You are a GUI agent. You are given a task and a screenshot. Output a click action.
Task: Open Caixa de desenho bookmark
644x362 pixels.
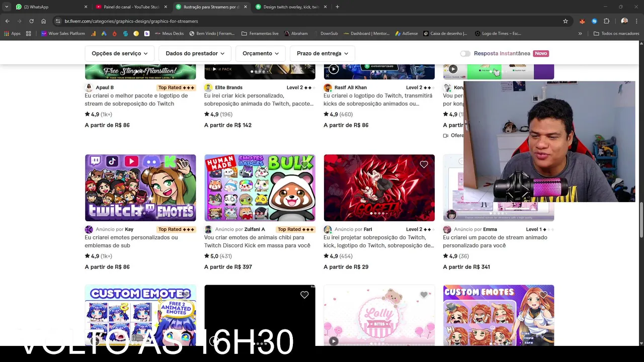click(445, 34)
